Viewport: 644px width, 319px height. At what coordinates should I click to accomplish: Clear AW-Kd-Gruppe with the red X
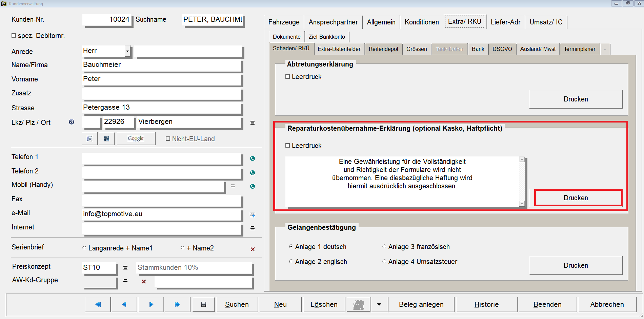coord(144,281)
